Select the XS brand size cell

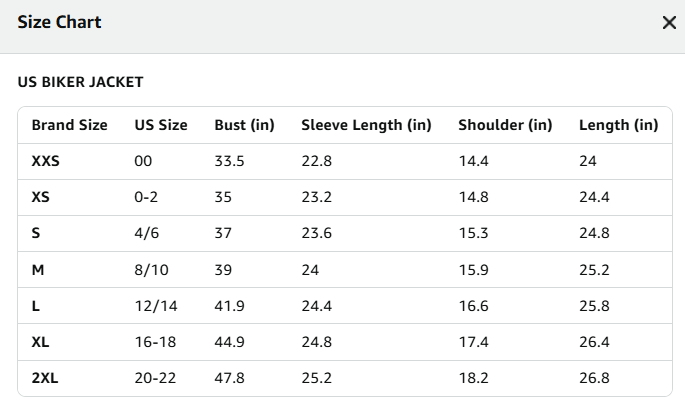pos(41,197)
